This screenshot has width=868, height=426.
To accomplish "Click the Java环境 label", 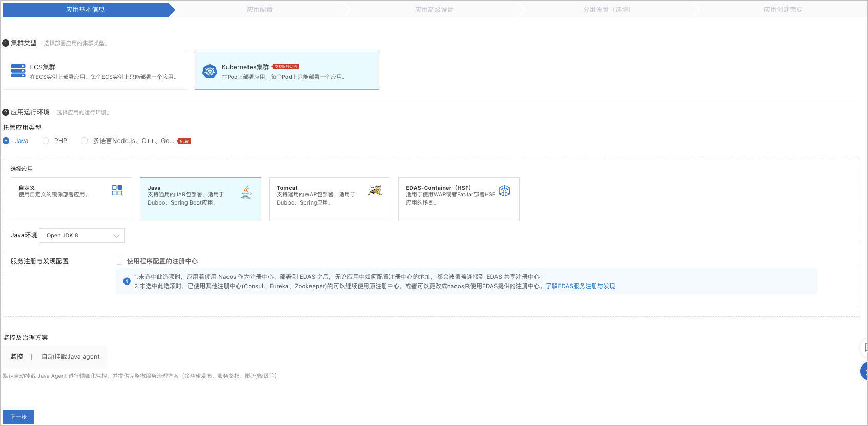I will click(24, 235).
